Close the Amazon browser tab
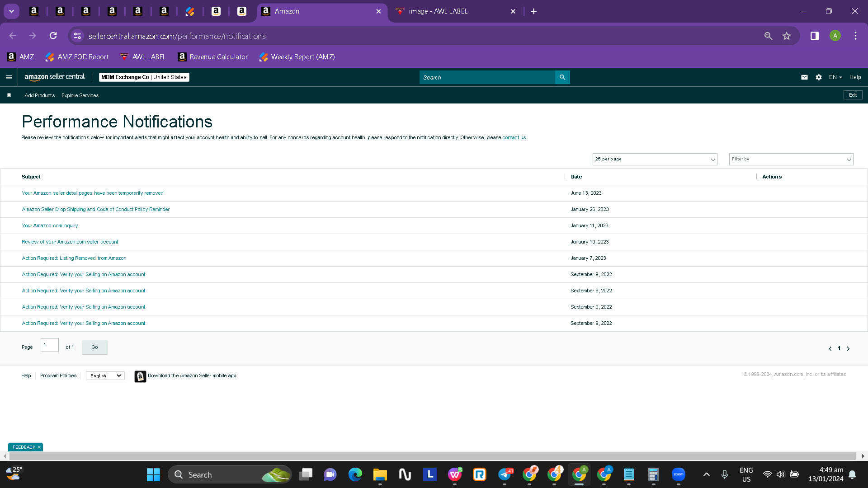This screenshot has width=868, height=488. 378,11
